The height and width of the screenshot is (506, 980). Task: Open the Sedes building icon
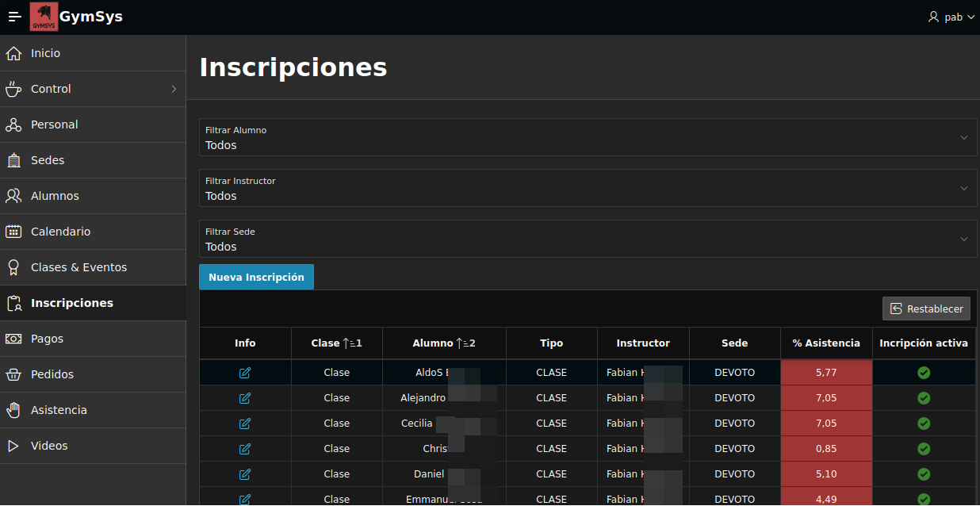coord(13,159)
